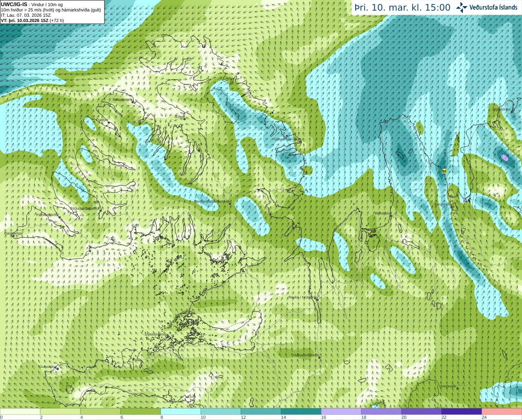The height and width of the screenshot is (420, 522).
Task: Select the 22–24 m/s dark indigo legend swatch
Action: (x=462, y=411)
